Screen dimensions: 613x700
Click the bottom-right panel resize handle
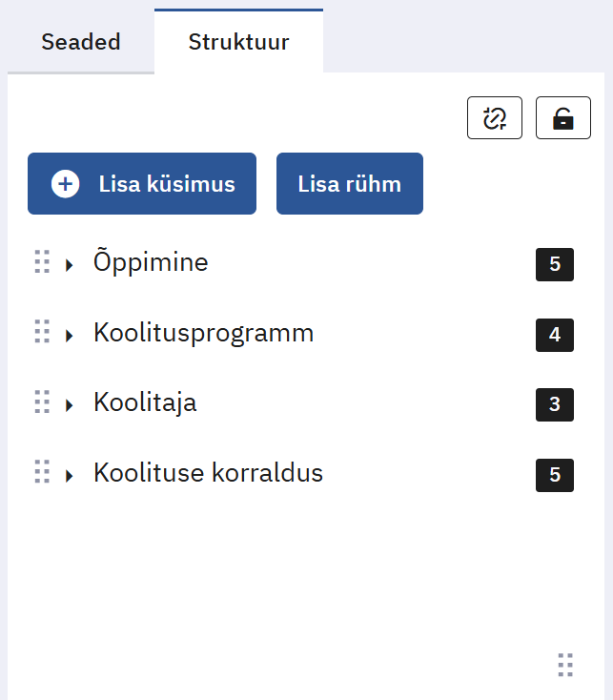(565, 665)
